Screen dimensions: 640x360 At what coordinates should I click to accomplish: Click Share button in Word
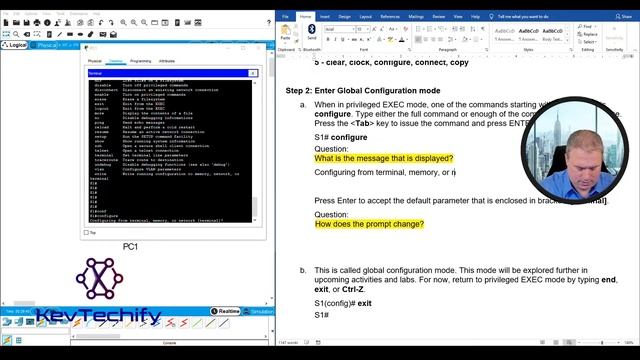[x=624, y=17]
